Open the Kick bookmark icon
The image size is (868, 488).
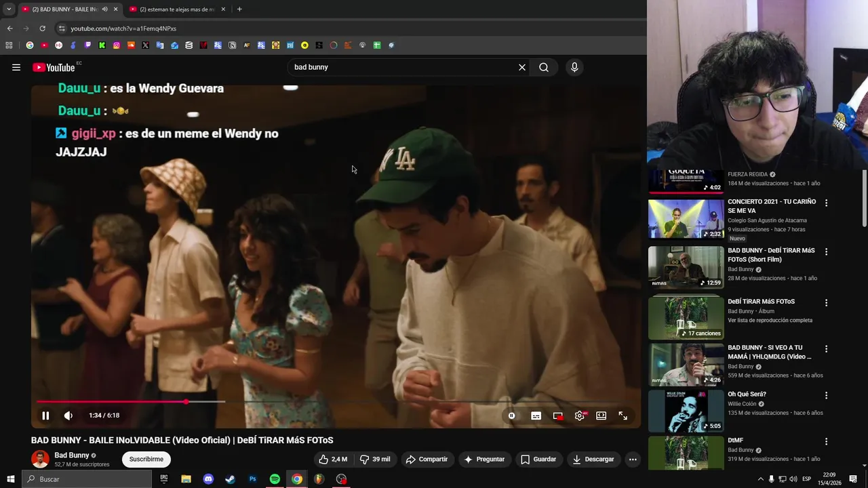102,45
